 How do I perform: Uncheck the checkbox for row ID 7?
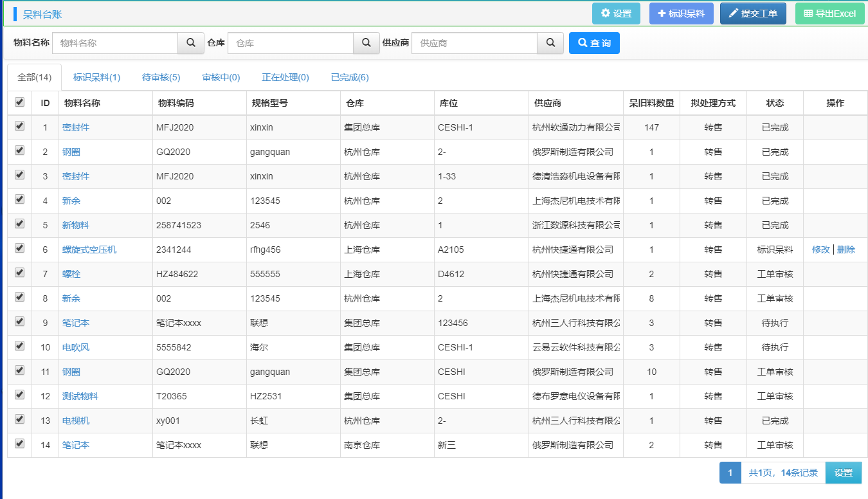(x=19, y=273)
